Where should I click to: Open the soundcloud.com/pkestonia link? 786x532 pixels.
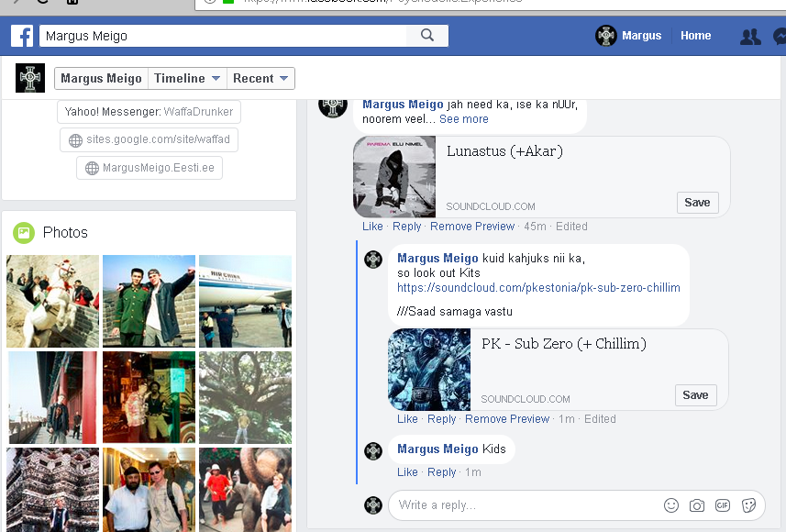(x=538, y=288)
